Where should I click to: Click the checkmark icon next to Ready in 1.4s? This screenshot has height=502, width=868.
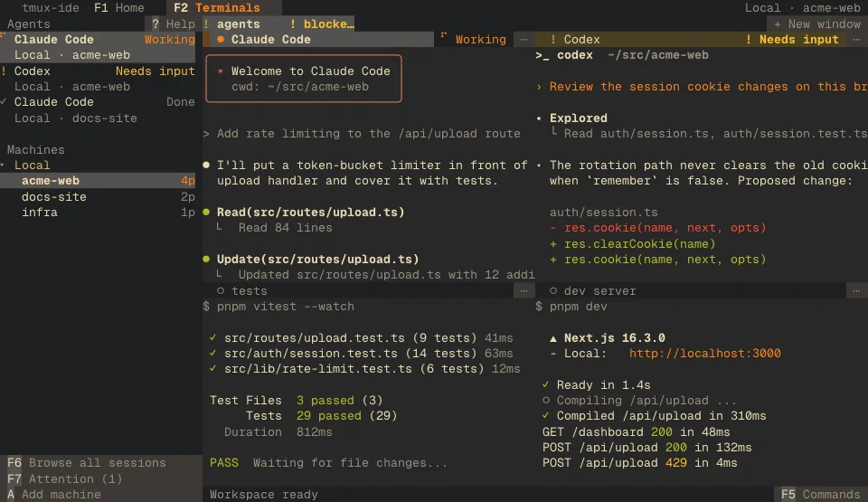click(545, 384)
